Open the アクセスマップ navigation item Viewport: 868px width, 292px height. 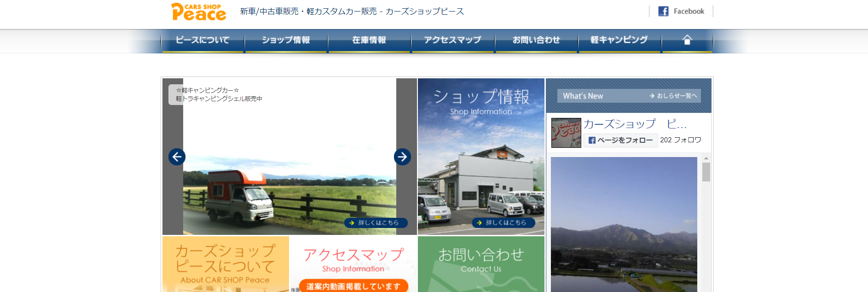click(x=453, y=40)
